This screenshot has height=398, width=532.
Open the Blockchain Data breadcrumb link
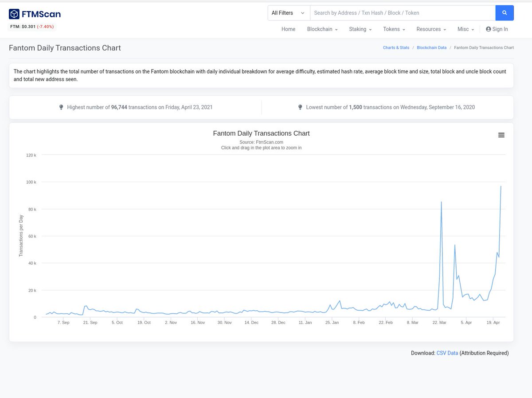[x=431, y=47]
